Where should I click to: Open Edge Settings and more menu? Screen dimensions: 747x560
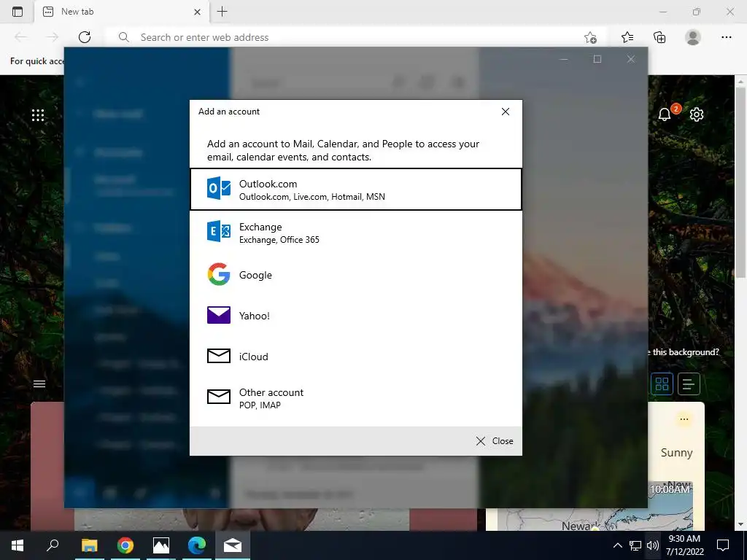[x=726, y=37]
